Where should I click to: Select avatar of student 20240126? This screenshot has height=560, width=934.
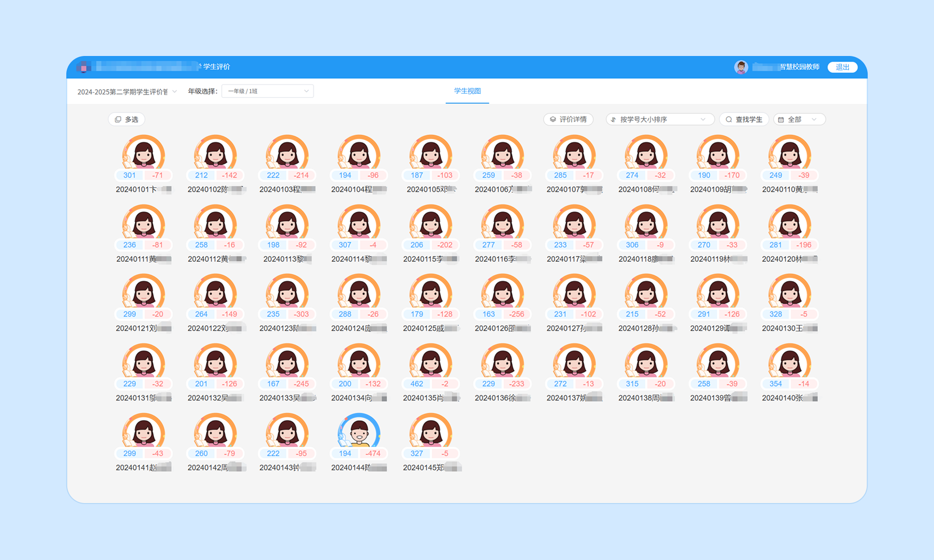pyautogui.click(x=502, y=292)
